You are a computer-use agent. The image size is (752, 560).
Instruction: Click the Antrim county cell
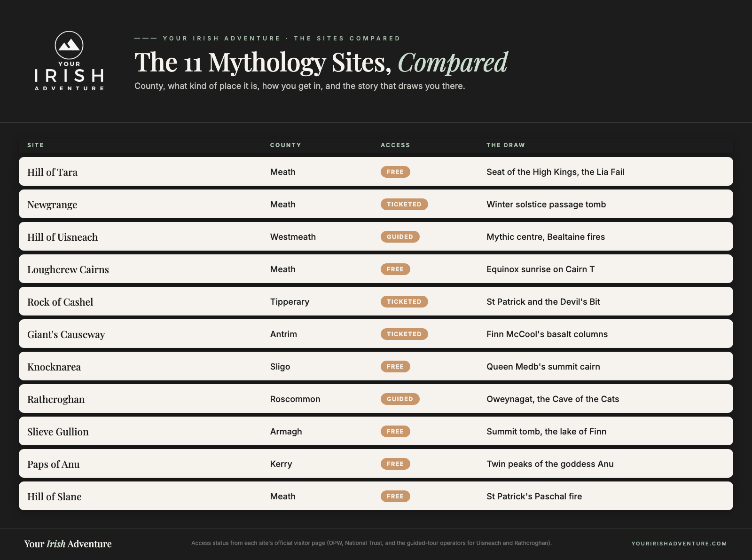pyautogui.click(x=283, y=334)
